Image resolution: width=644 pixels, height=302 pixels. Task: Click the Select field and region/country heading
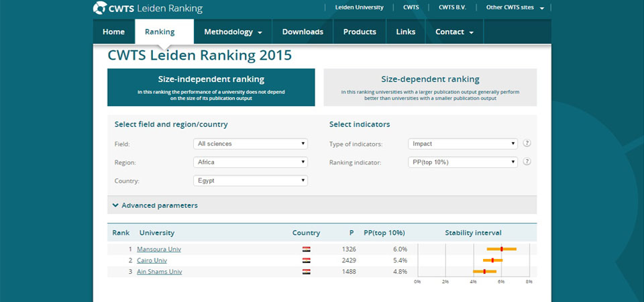click(171, 124)
